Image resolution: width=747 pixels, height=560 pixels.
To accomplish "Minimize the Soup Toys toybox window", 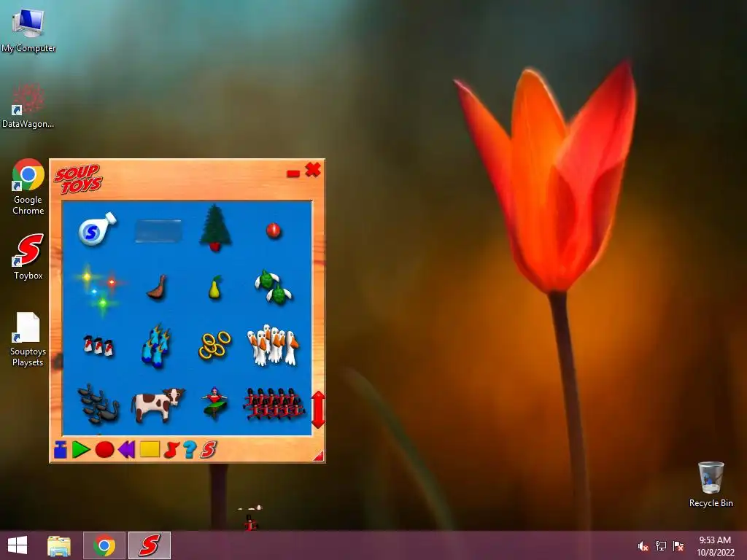I will (x=293, y=174).
